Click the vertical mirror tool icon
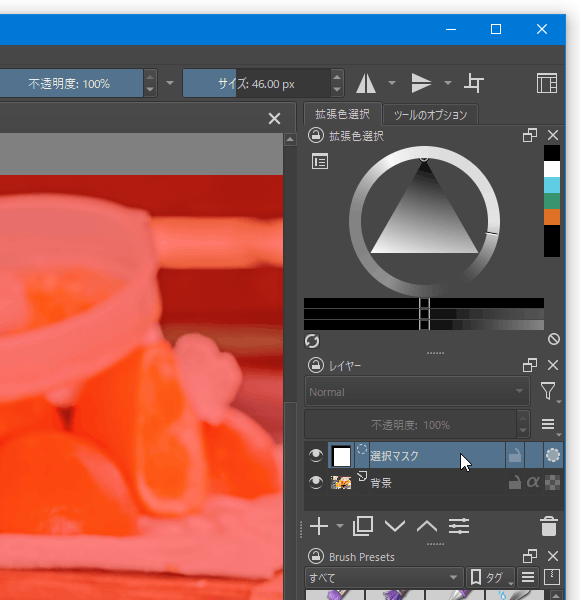Viewport: 580px width, 600px height. tap(421, 83)
